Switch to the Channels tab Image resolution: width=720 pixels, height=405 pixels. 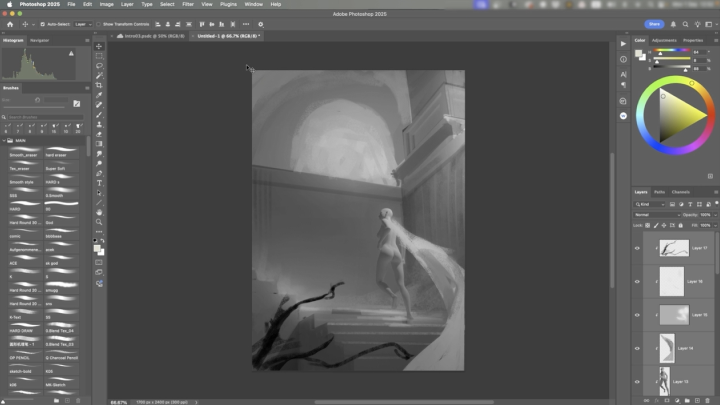[x=681, y=192]
